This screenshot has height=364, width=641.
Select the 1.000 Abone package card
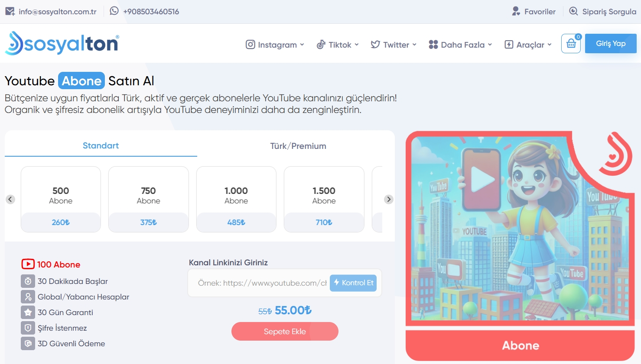click(236, 200)
